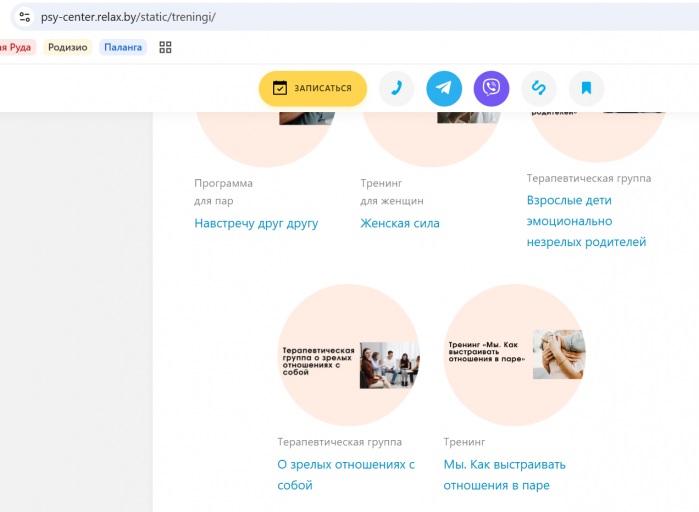The image size is (699, 512).
Task: Open Взрослые дети эмоционально незрелых родителей link
Action: point(586,221)
